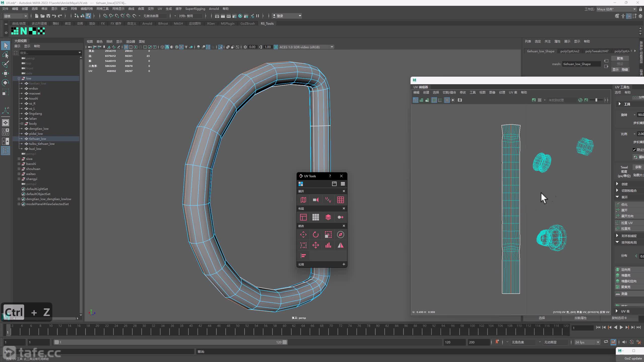Toggle image display icon in UV editor toolbar
Viewport: 644px width, 362px height.
point(534,100)
